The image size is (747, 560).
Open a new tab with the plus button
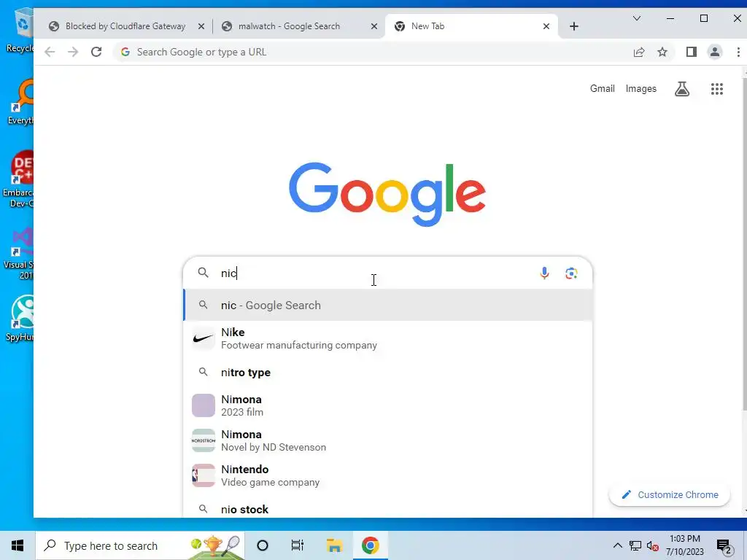[574, 26]
